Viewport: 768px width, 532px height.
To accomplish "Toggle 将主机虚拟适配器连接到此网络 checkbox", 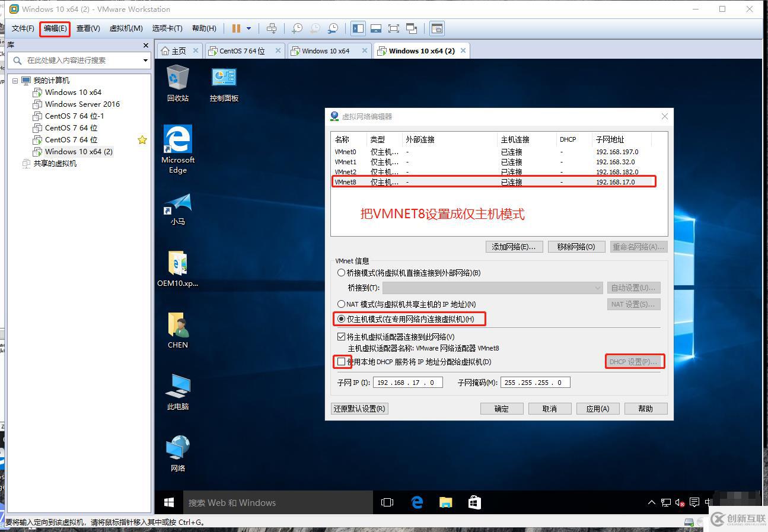I will tap(341, 337).
